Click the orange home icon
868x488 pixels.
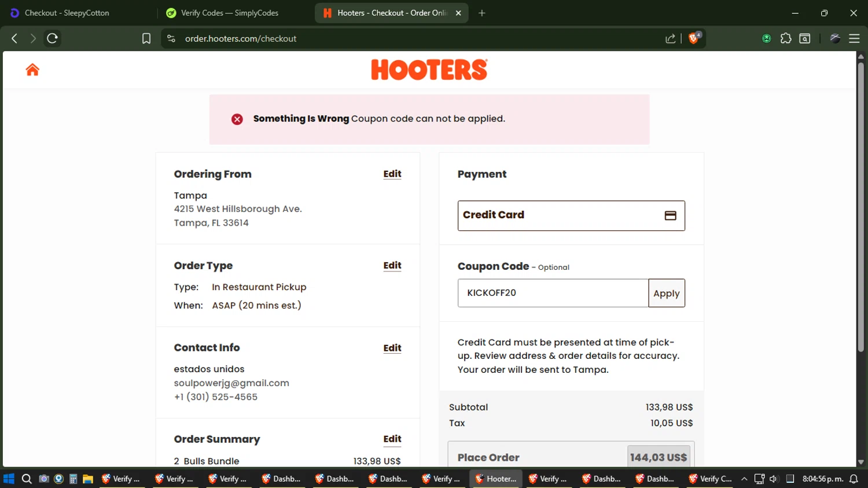pos(32,69)
